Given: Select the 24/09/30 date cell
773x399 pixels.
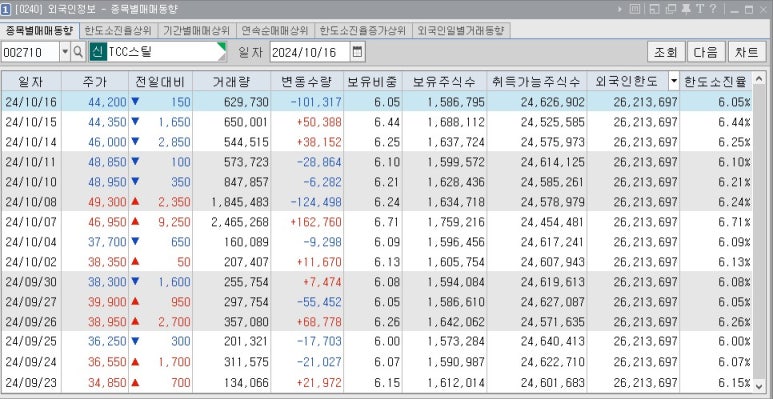Looking at the screenshot, I should click(31, 282).
